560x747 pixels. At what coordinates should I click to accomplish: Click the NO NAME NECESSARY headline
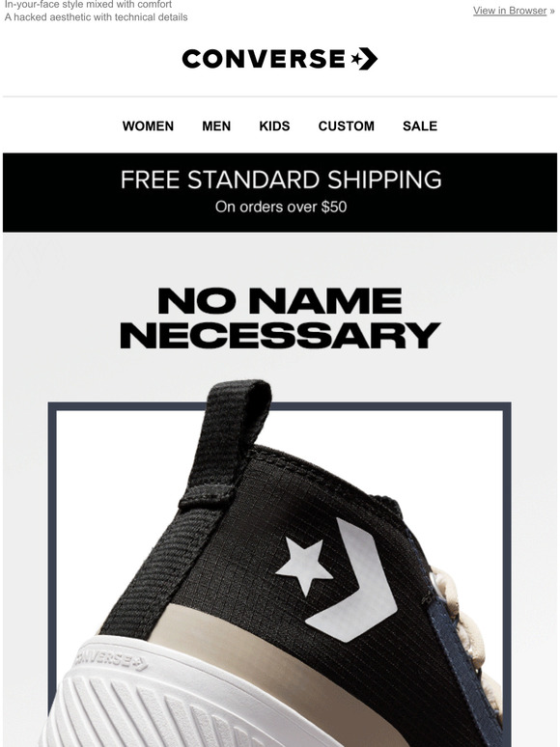click(x=280, y=318)
